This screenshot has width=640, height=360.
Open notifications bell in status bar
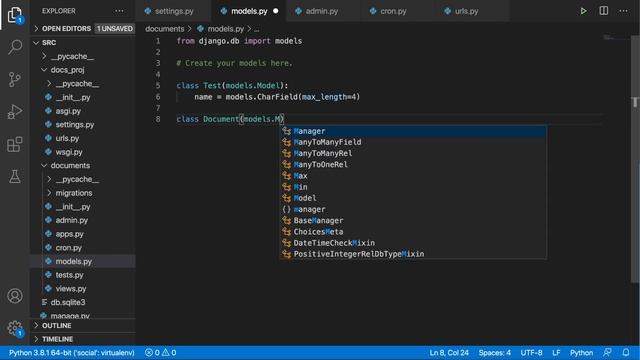point(626,352)
